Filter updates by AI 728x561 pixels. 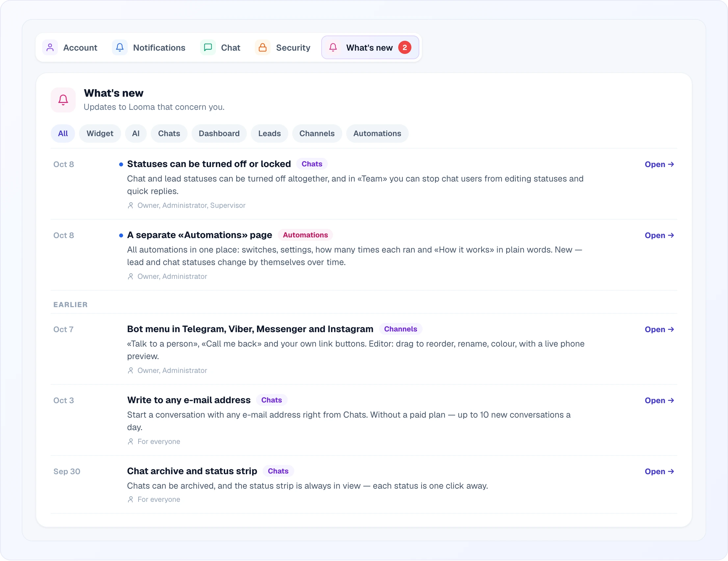(136, 134)
